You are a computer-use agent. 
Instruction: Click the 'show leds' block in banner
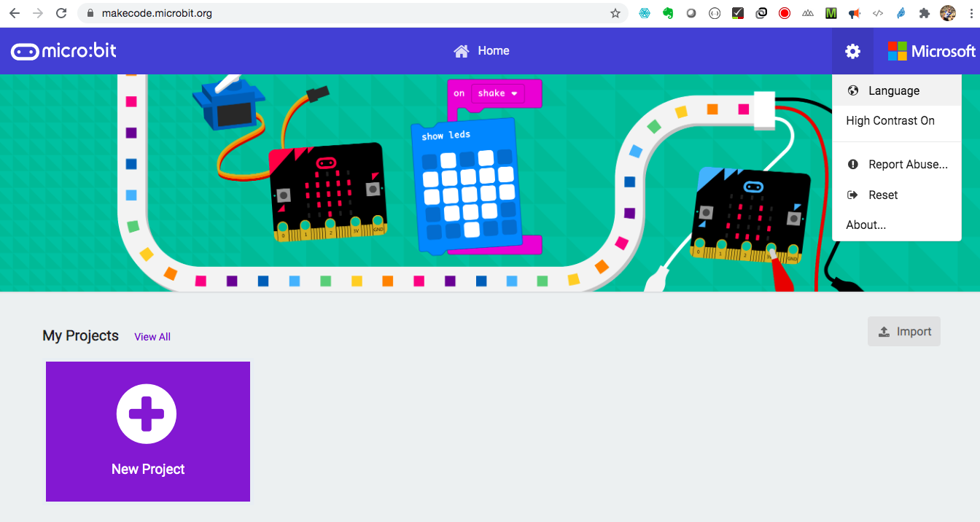(467, 187)
